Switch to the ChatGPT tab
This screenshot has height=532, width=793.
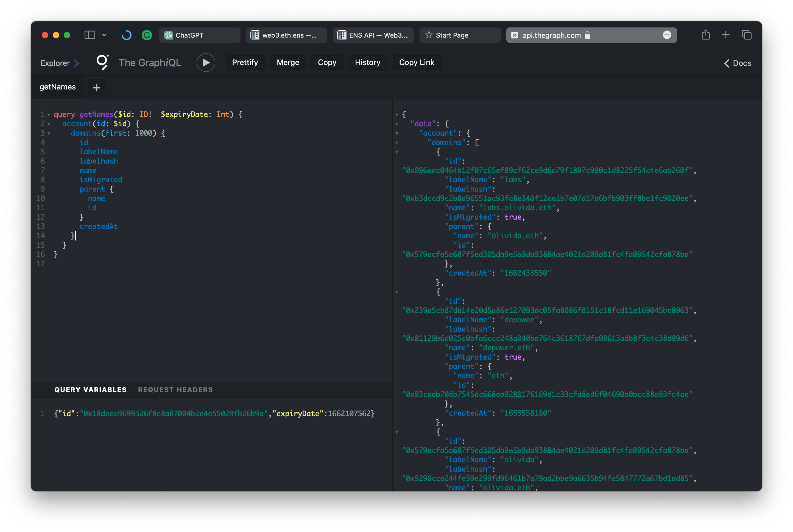pyautogui.click(x=200, y=35)
